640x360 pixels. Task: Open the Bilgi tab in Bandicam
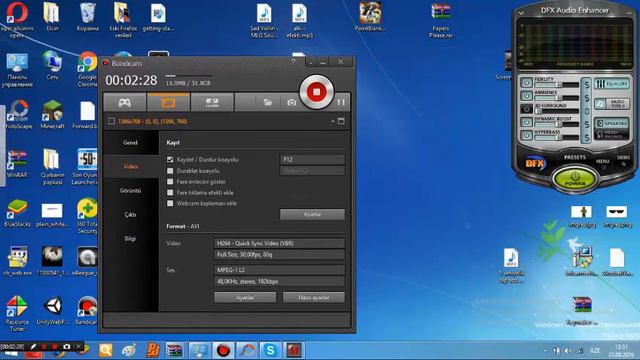(x=131, y=239)
